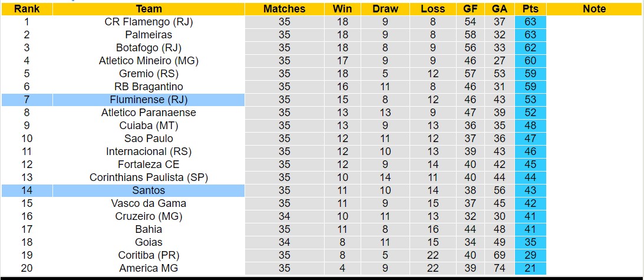Click the highlighted Santos team row
The width and height of the screenshot is (644, 280).
pyautogui.click(x=148, y=190)
